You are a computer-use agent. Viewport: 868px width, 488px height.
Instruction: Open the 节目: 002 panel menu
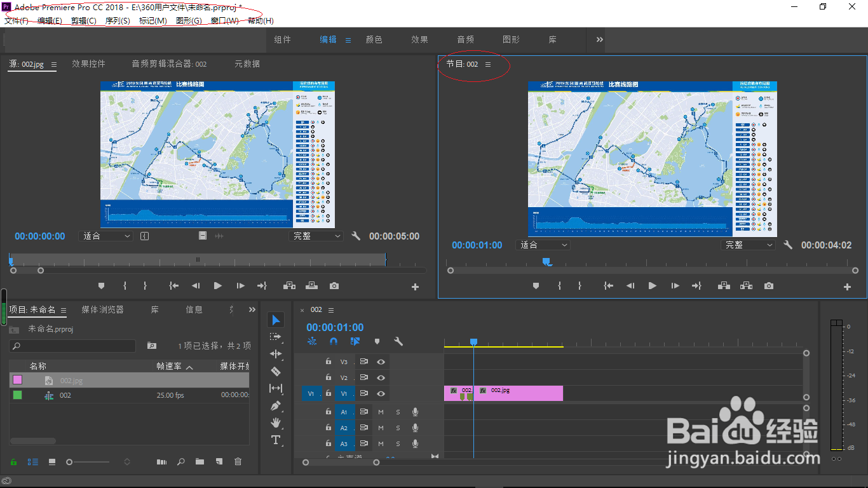[487, 64]
